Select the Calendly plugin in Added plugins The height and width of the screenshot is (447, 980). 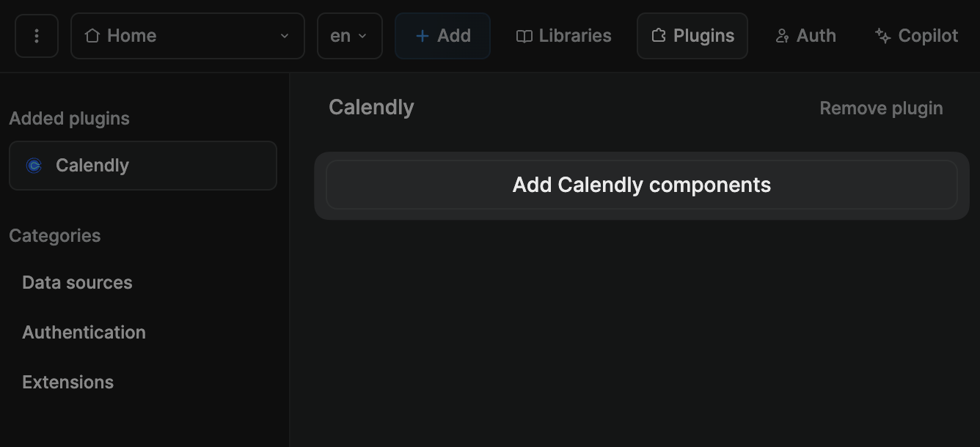(x=143, y=165)
